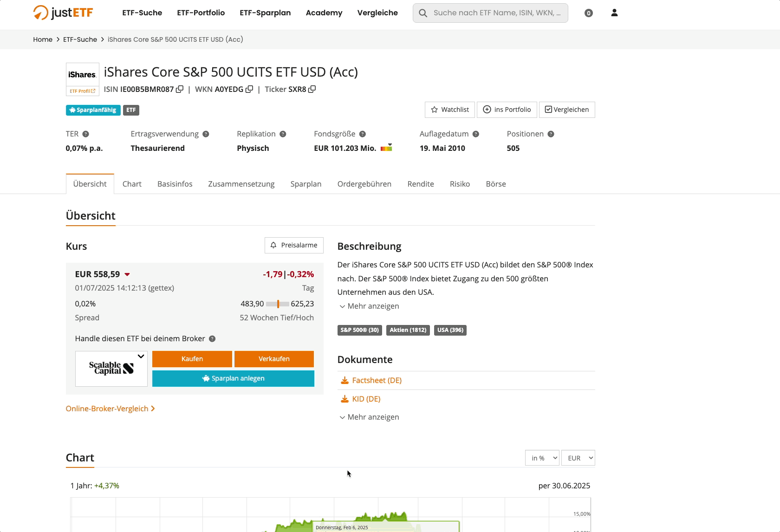Switch to the Zusammensetzung tab
Screen dimensions: 780x532
(x=241, y=184)
